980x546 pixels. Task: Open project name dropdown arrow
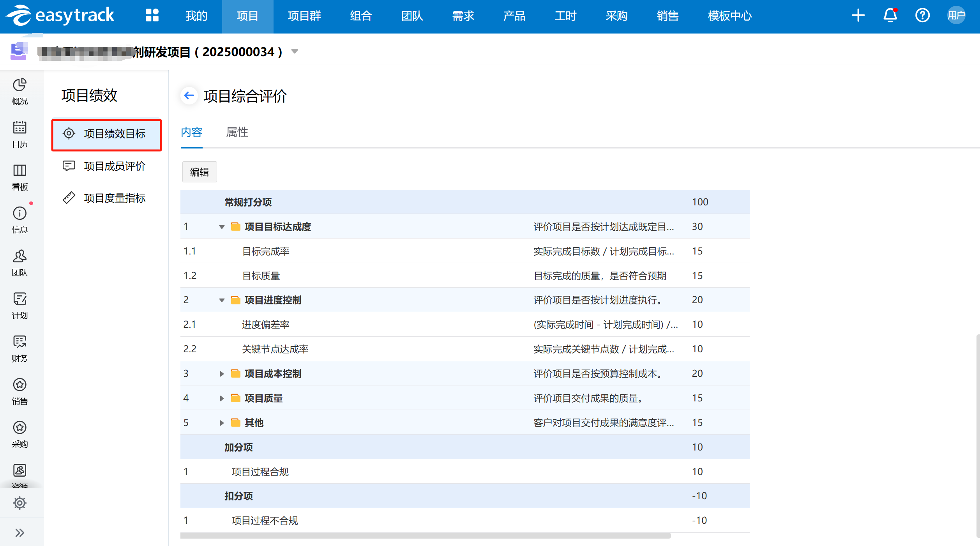tap(295, 52)
